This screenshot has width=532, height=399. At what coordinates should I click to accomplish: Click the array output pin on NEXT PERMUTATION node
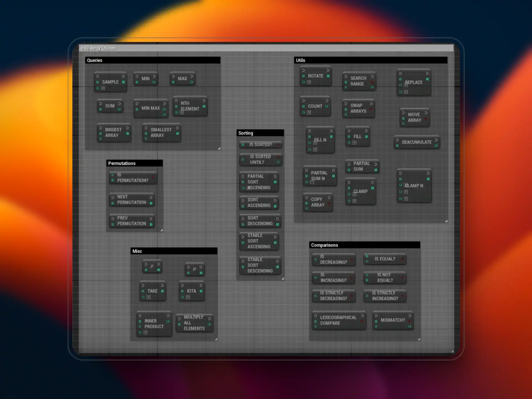click(151, 203)
